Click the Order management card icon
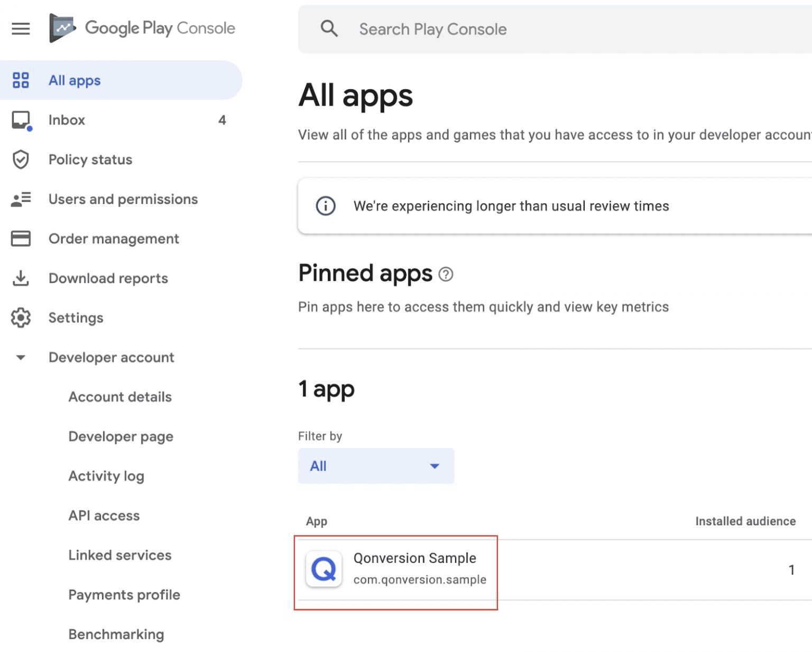 [20, 238]
